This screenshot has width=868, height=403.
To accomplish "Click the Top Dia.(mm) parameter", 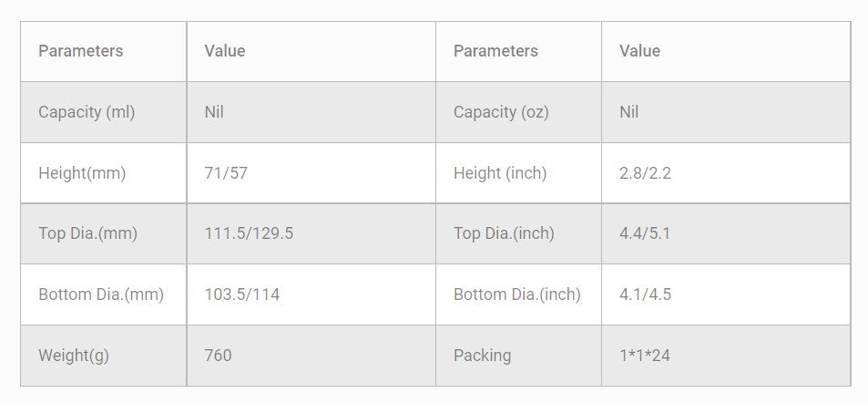I will pyautogui.click(x=87, y=233).
